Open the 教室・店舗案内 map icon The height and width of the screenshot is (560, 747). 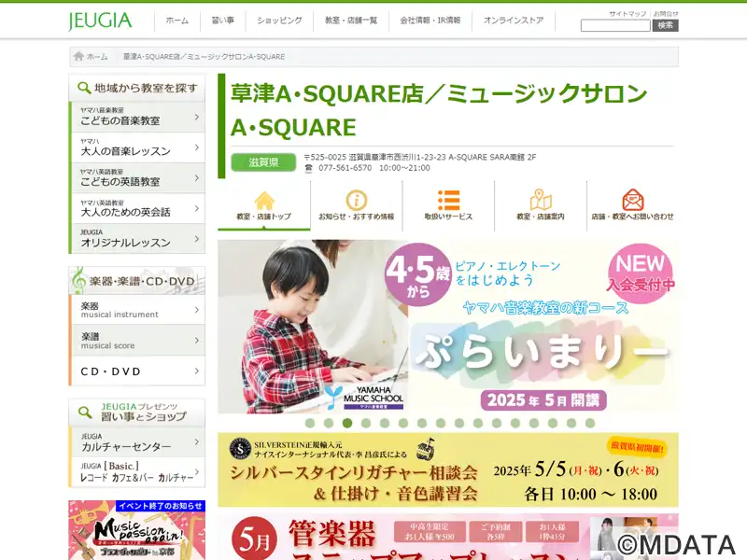[541, 200]
